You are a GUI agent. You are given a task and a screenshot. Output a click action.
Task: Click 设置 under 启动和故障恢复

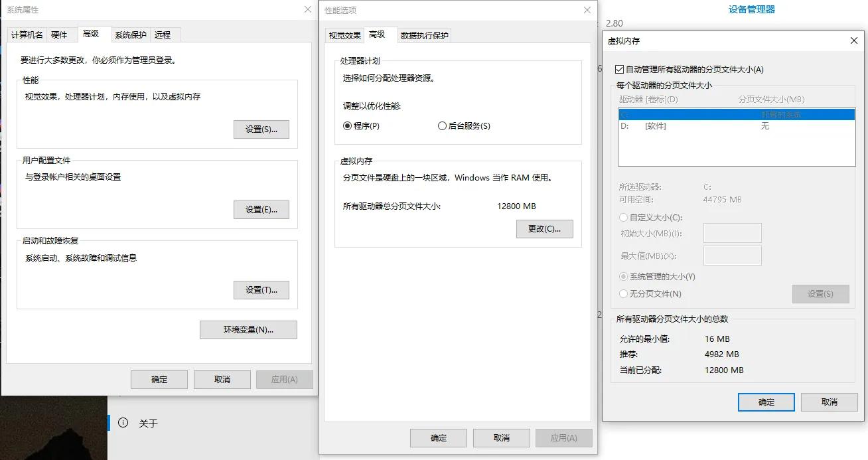point(261,290)
